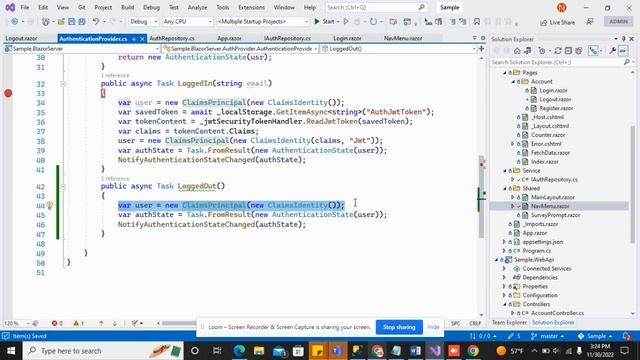640x360 pixels.
Task: Switch to the Logout.razor tab
Action: tap(21, 38)
